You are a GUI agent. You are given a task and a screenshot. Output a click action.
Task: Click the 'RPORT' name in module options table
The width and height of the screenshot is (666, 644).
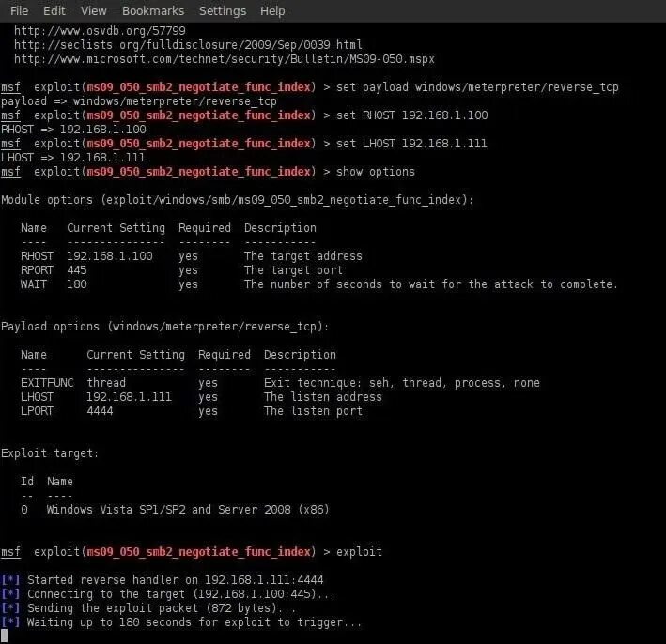(x=37, y=270)
